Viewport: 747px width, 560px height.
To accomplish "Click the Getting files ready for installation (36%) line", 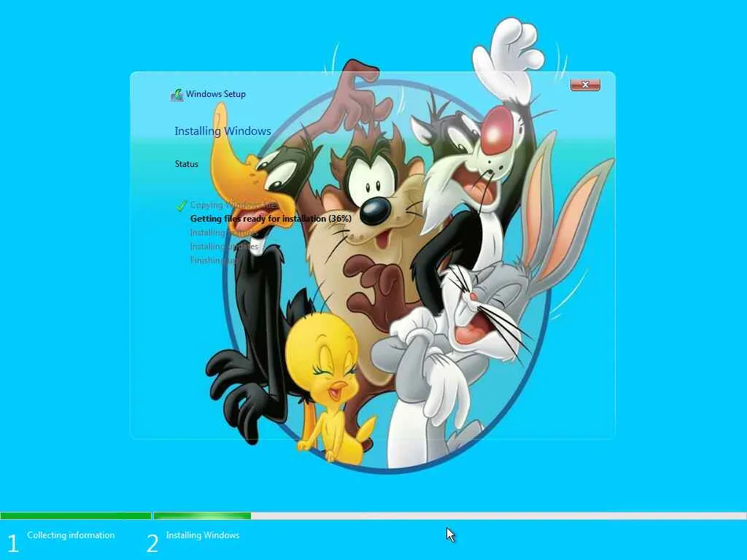I will coord(271,219).
